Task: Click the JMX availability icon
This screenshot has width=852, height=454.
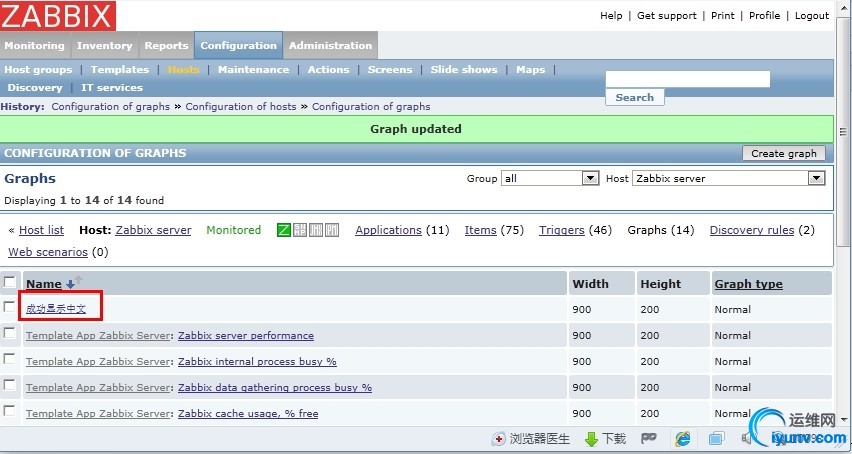Action: pyautogui.click(x=316, y=230)
